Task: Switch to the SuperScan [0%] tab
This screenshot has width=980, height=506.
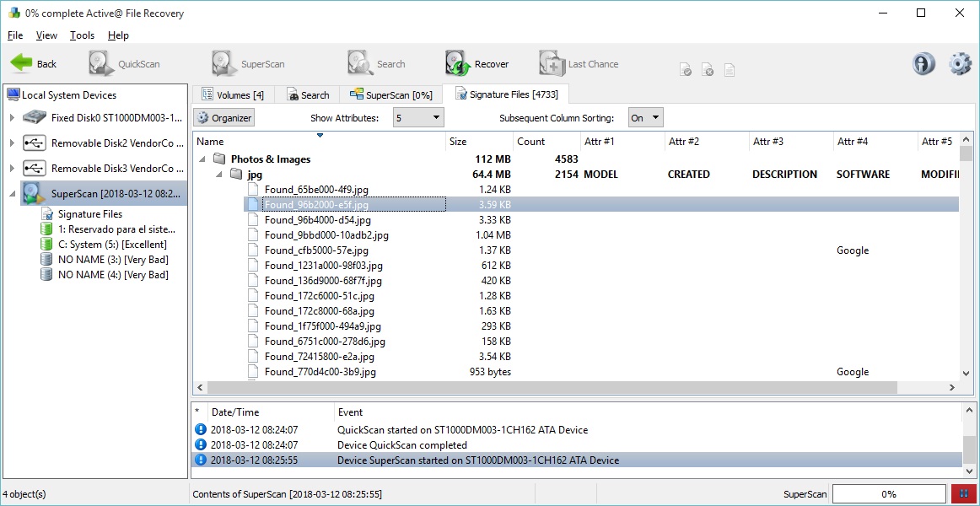Action: (x=391, y=95)
